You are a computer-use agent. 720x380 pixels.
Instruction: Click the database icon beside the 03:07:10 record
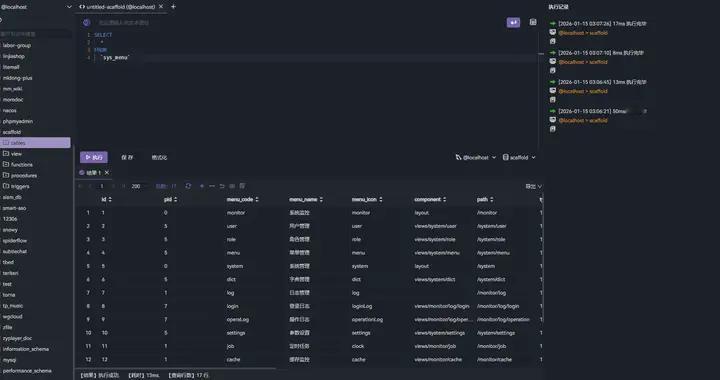(552, 61)
